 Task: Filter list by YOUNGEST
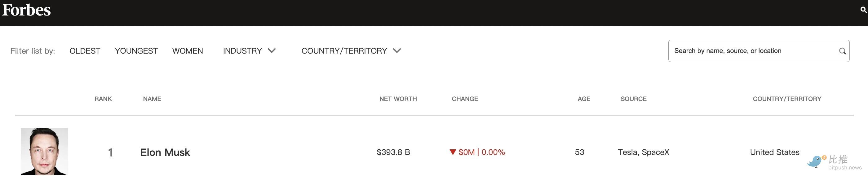(x=136, y=51)
